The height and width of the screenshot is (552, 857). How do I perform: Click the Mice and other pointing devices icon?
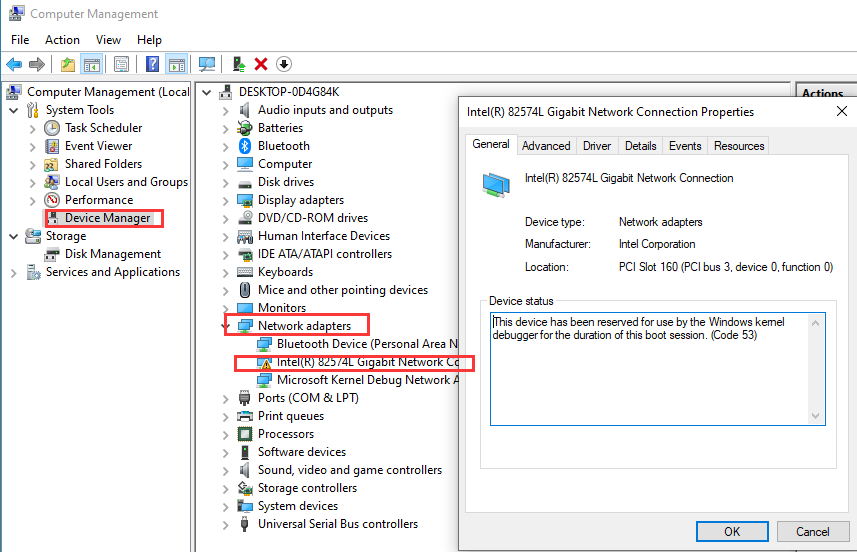[x=245, y=290]
